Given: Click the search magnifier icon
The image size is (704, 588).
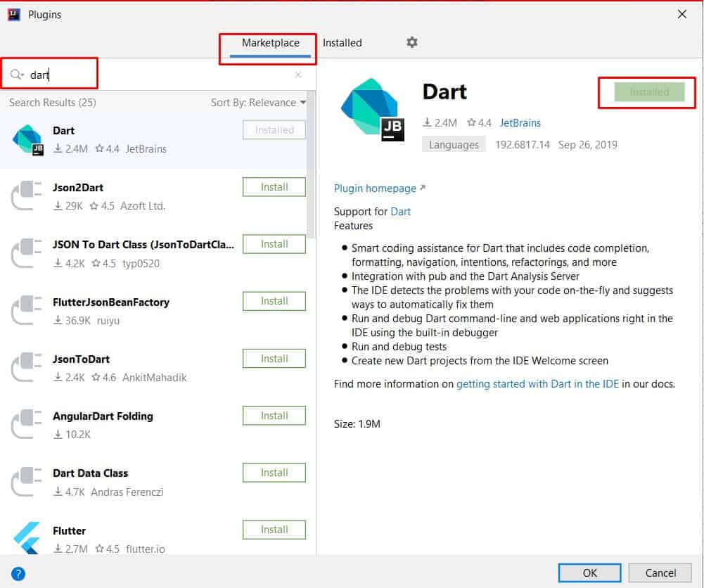Looking at the screenshot, I should pyautogui.click(x=17, y=75).
